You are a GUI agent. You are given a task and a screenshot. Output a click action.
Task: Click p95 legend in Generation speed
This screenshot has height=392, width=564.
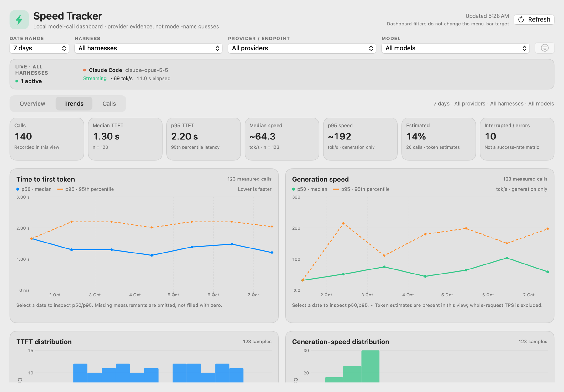pyautogui.click(x=361, y=189)
